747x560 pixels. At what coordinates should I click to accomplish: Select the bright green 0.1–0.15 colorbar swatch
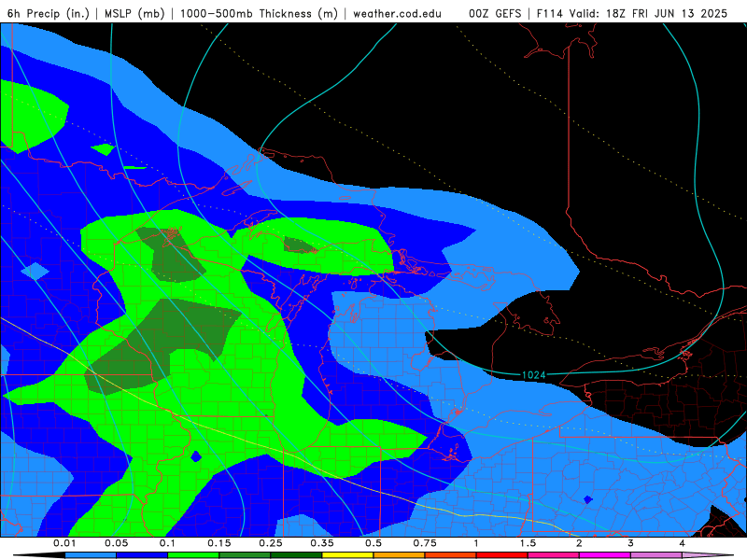click(193, 555)
